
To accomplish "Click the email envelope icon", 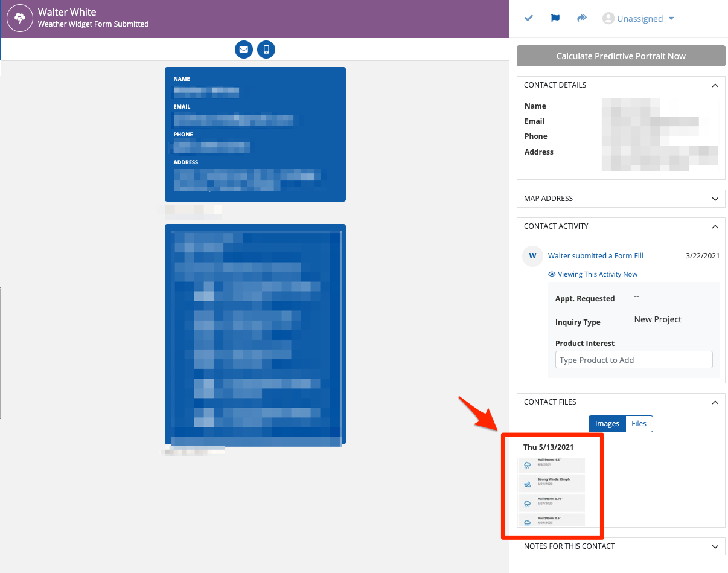I will [244, 50].
